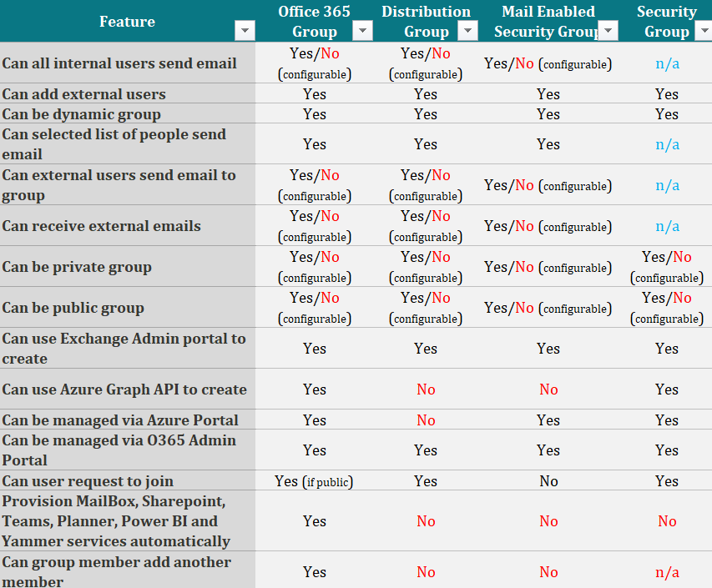Open the Security Group filter dropdown

coord(705,30)
